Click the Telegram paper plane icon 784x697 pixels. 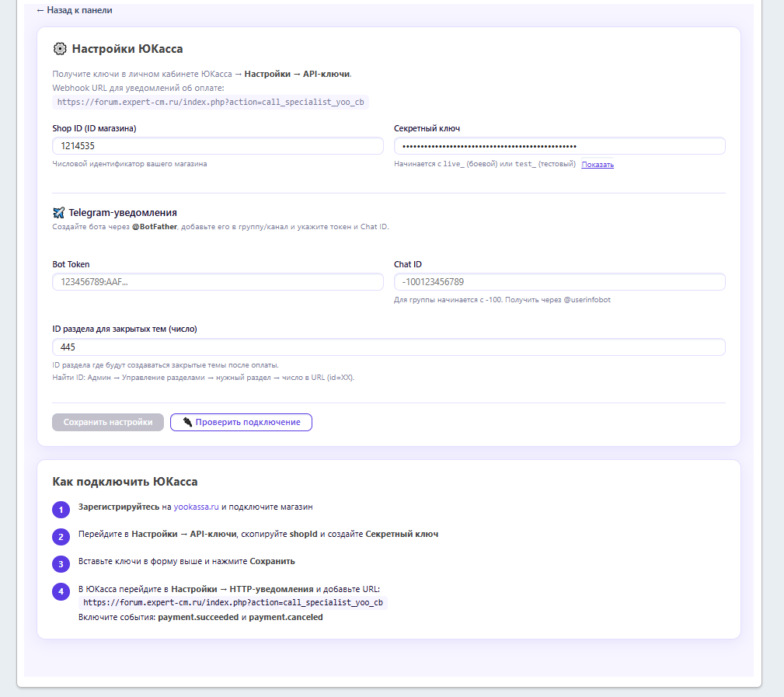59,212
